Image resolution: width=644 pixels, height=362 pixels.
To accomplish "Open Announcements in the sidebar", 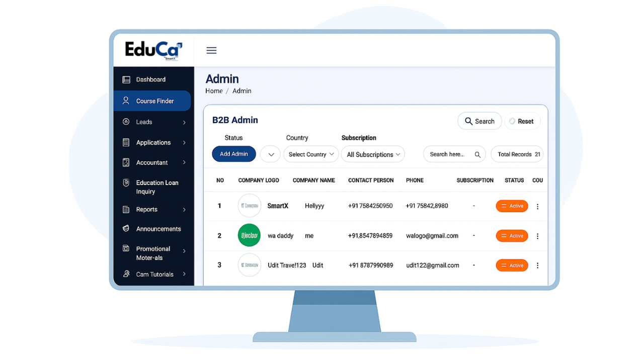I will pyautogui.click(x=158, y=229).
